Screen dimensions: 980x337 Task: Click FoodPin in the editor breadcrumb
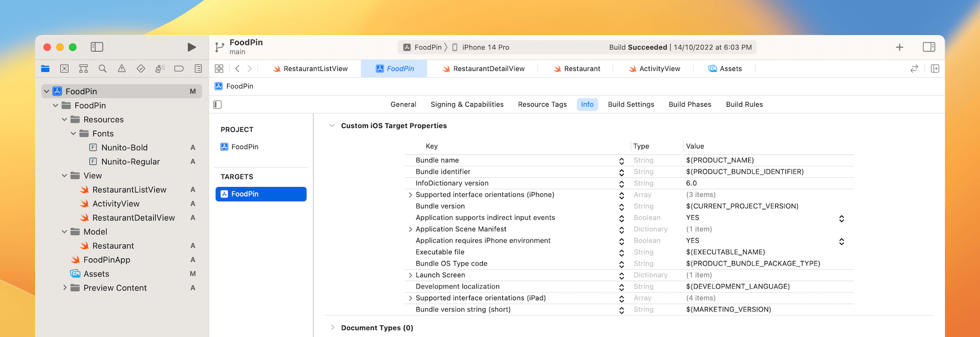234,86
